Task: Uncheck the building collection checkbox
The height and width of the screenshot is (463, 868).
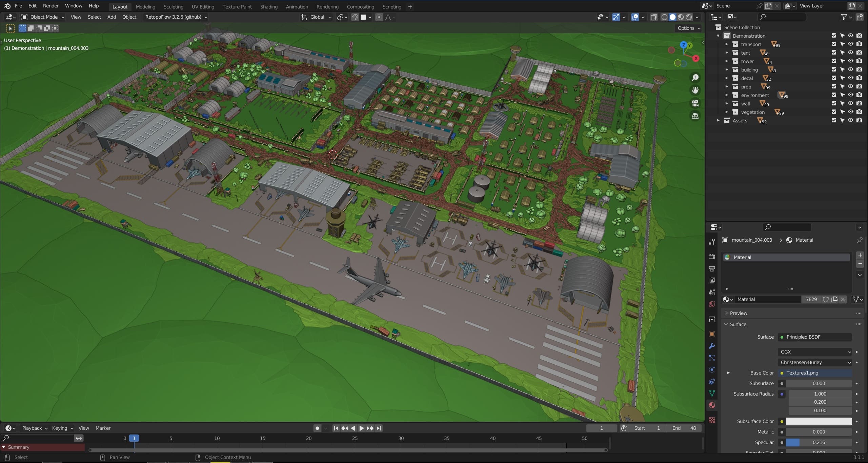Action: point(834,69)
